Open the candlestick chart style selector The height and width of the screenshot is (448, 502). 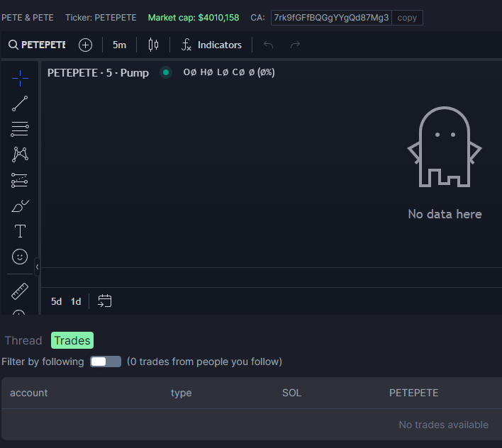tap(154, 45)
